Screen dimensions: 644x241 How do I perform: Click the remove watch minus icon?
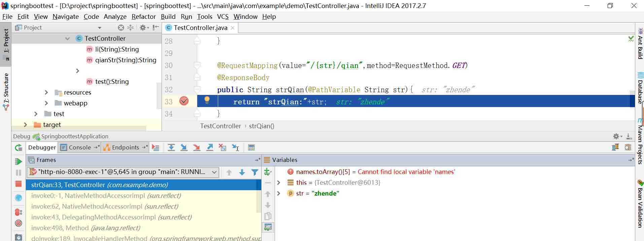pyautogui.click(x=268, y=183)
